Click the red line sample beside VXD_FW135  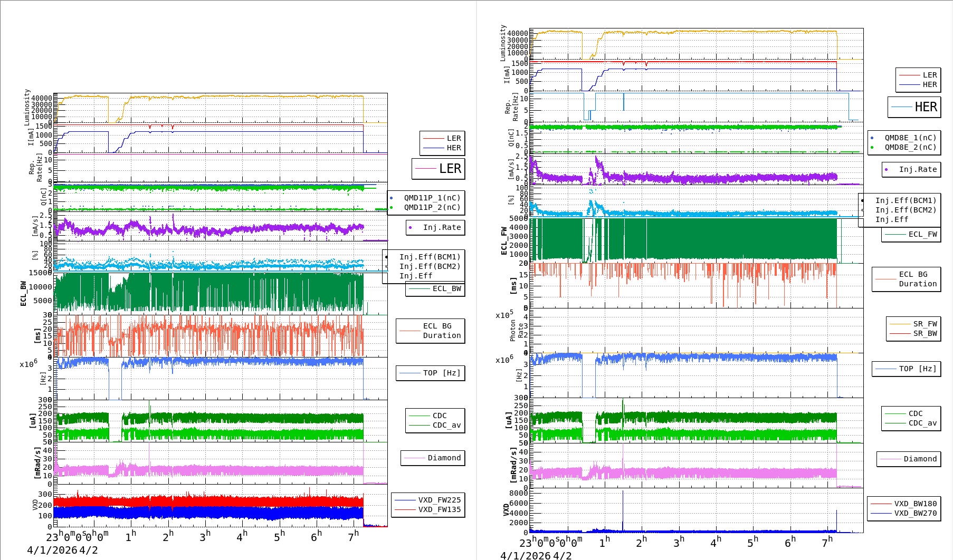click(405, 509)
